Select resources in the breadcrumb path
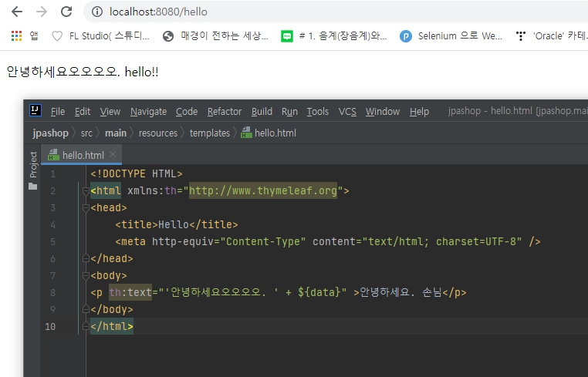The width and height of the screenshot is (588, 377). pyautogui.click(x=158, y=133)
